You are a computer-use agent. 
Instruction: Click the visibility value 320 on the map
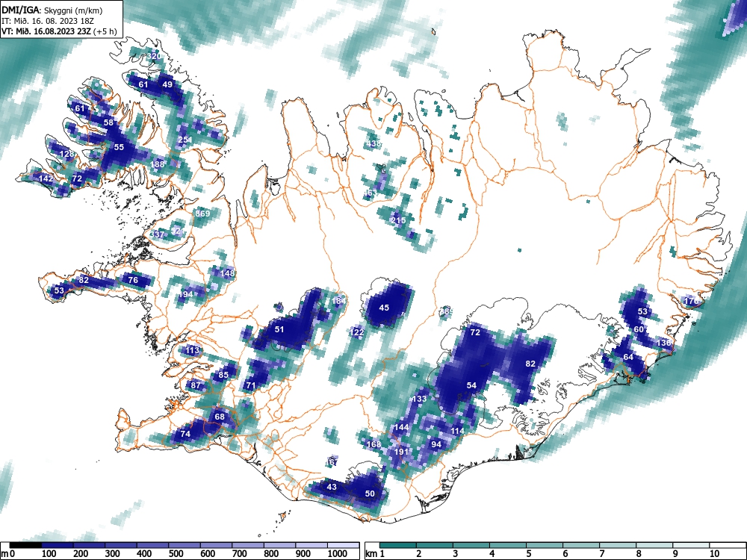click(153, 56)
